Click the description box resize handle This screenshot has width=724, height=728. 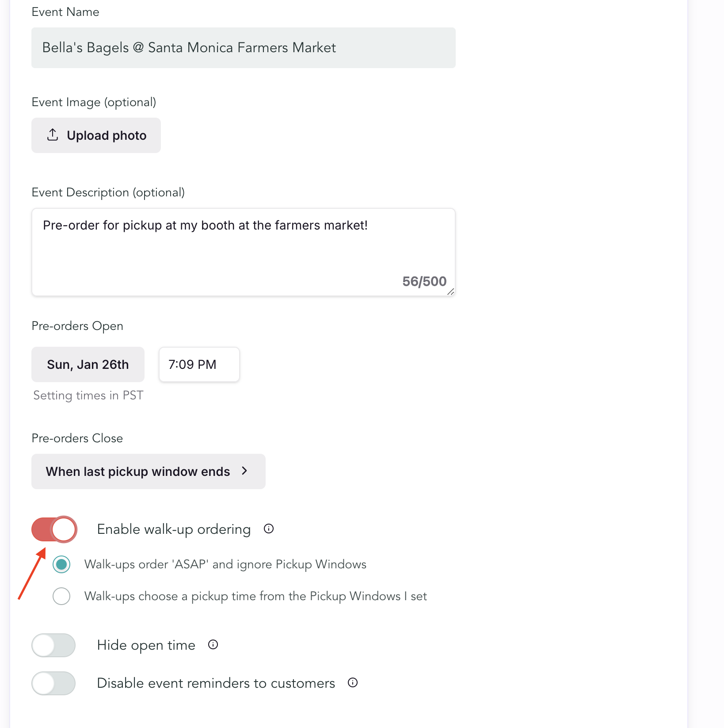point(450,291)
